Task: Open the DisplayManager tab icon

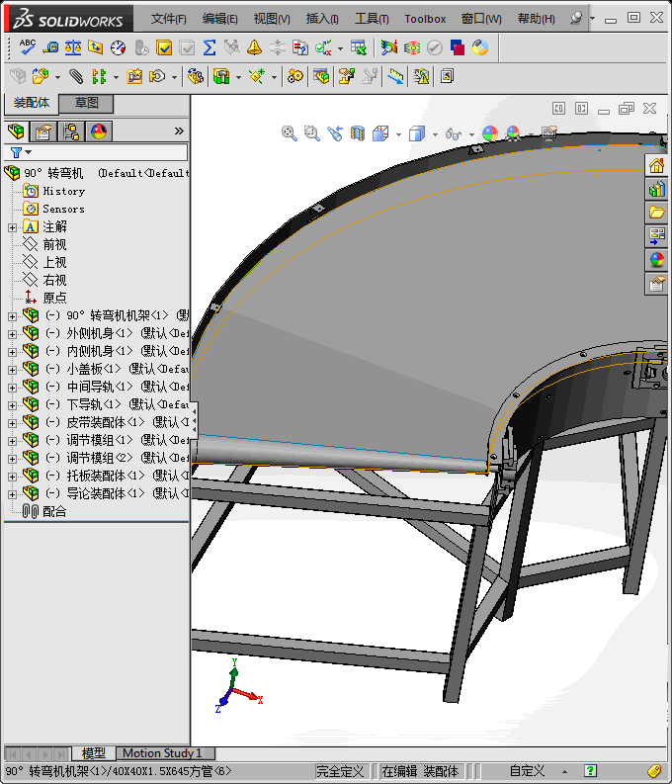Action: (x=99, y=131)
